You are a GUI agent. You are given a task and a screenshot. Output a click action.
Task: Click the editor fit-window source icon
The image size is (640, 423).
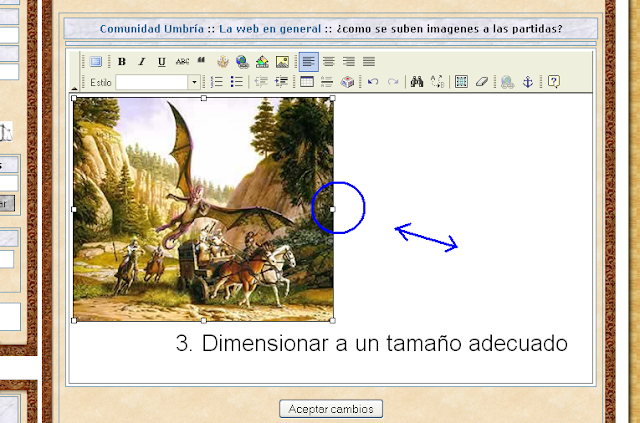pyautogui.click(x=96, y=62)
